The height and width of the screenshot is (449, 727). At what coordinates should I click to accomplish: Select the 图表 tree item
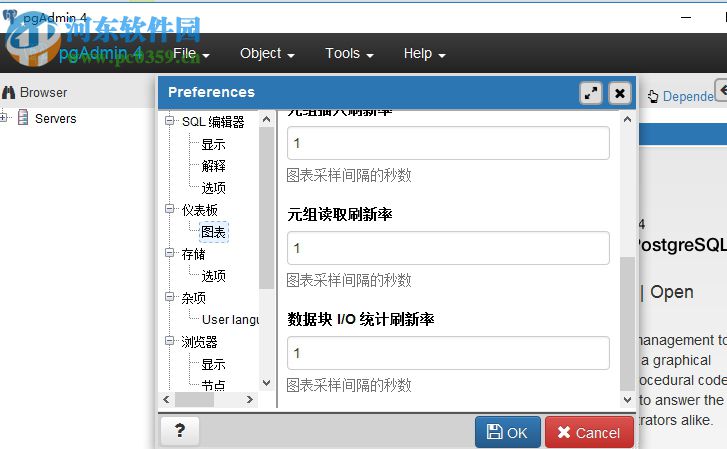pos(213,232)
